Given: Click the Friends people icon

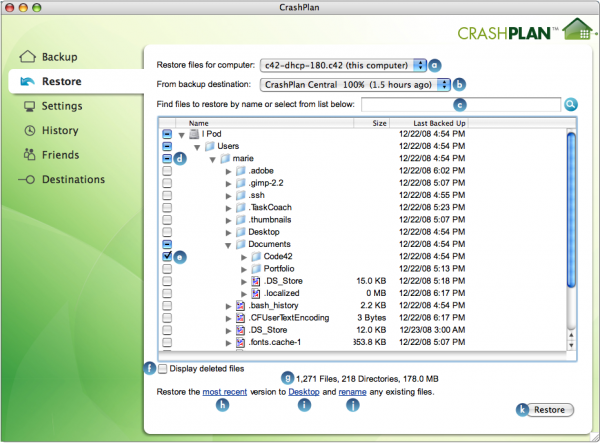Looking at the screenshot, I should coord(29,155).
